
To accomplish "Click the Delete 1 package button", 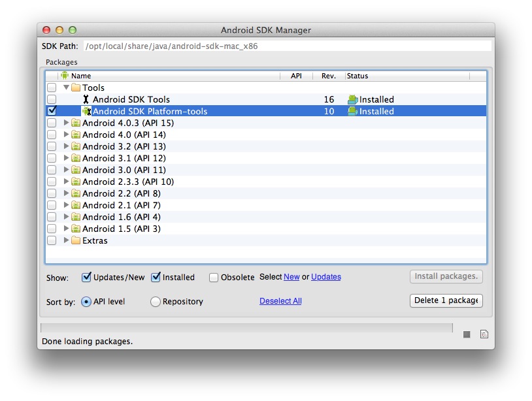I will click(x=446, y=300).
